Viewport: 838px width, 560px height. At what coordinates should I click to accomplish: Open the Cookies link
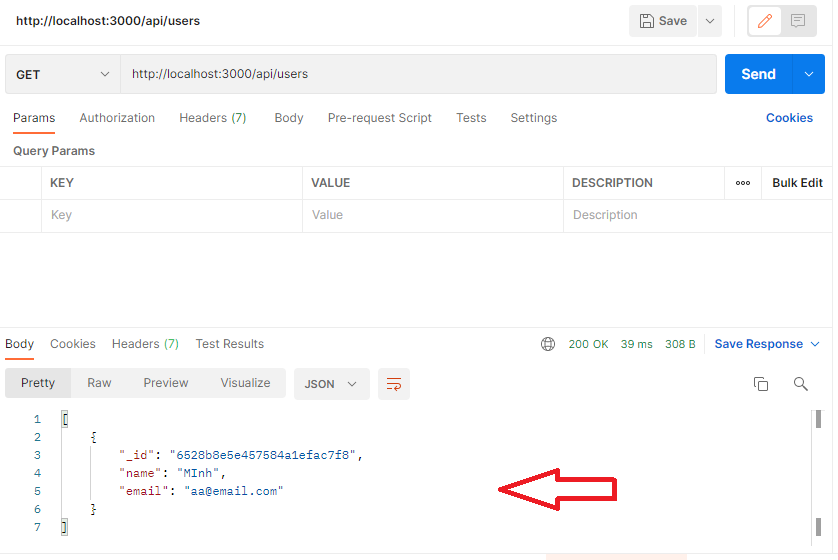coord(789,118)
